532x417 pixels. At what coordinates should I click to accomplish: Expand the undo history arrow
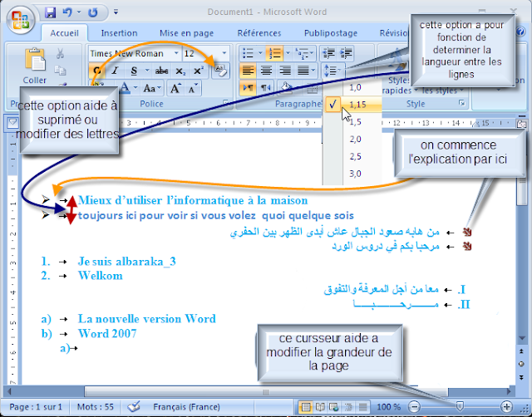tap(79, 12)
